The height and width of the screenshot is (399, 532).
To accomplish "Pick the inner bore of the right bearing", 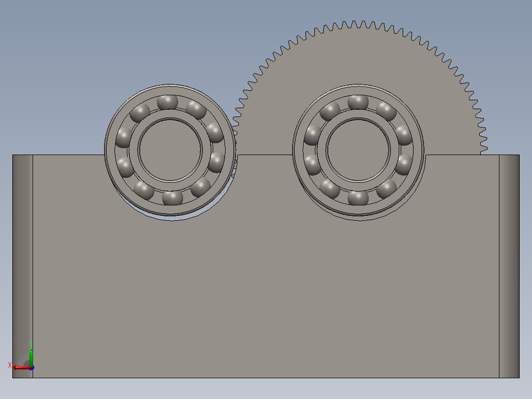I will click(358, 150).
